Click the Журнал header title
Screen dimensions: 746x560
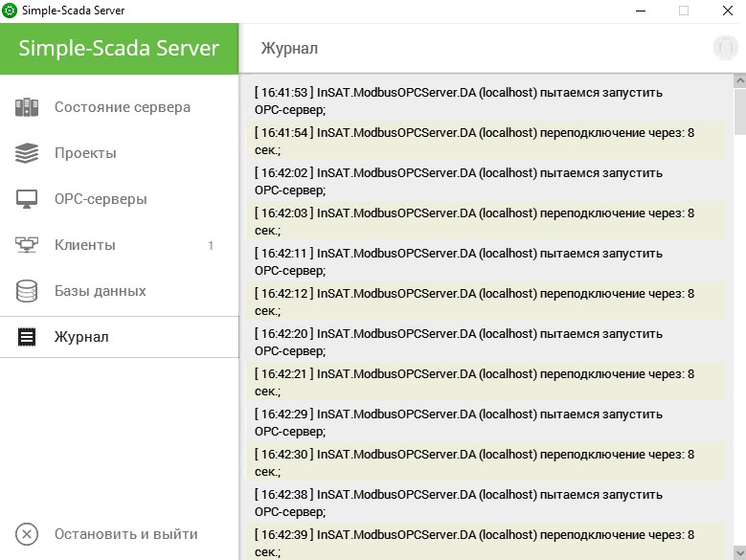coord(289,49)
